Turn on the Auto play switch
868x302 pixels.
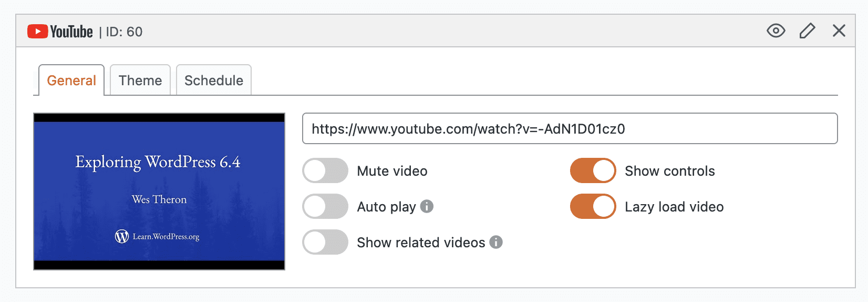[x=325, y=207]
